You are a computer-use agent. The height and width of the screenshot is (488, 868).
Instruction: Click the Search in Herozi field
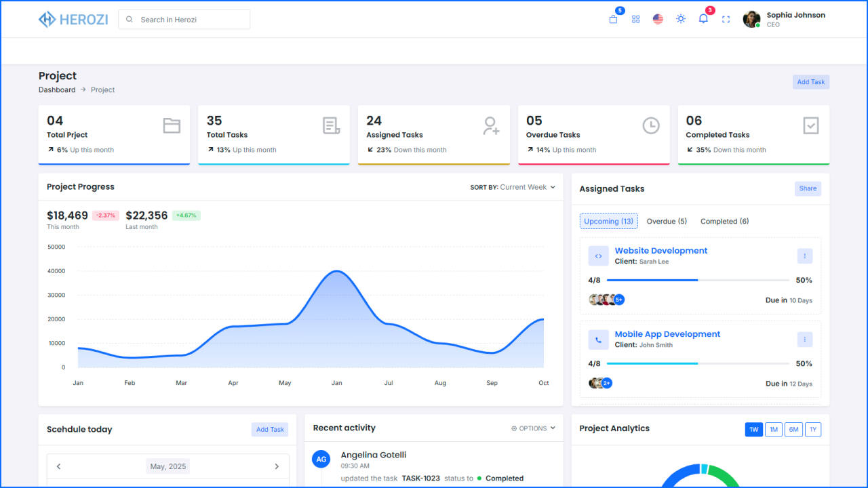coord(184,19)
